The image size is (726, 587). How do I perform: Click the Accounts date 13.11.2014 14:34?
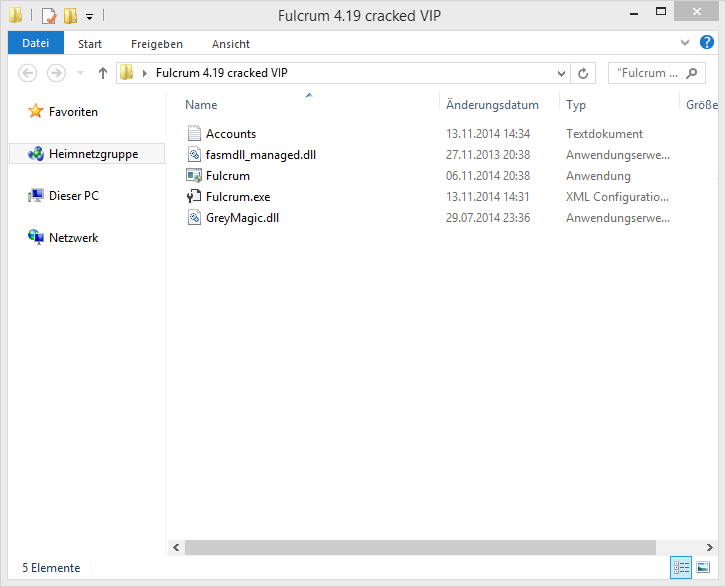pyautogui.click(x=488, y=134)
